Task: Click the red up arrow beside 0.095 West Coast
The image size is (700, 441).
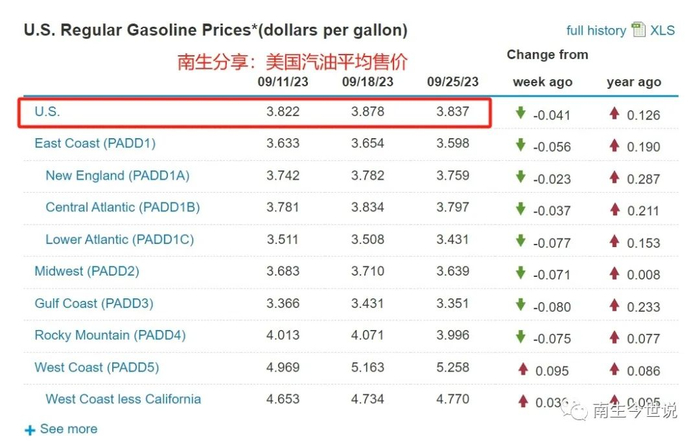Action: pyautogui.click(x=521, y=369)
